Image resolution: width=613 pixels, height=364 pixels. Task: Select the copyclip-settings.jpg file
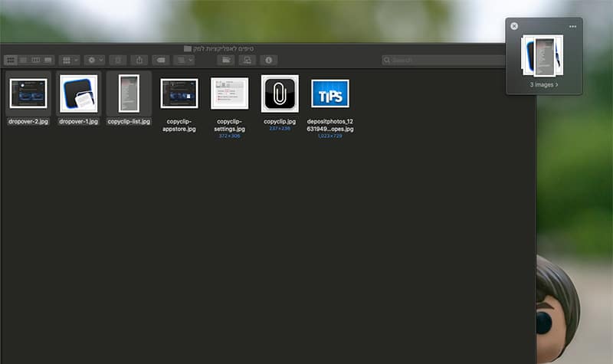230,93
